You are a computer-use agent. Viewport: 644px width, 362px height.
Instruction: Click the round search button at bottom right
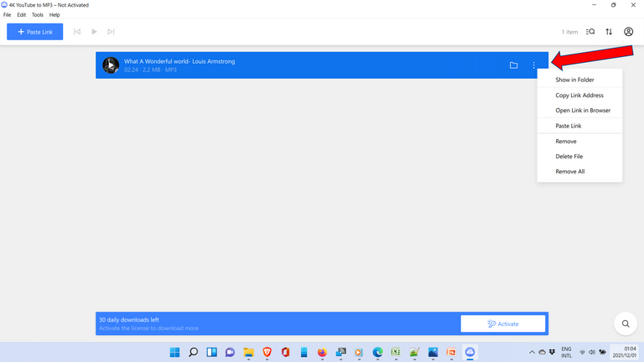626,323
